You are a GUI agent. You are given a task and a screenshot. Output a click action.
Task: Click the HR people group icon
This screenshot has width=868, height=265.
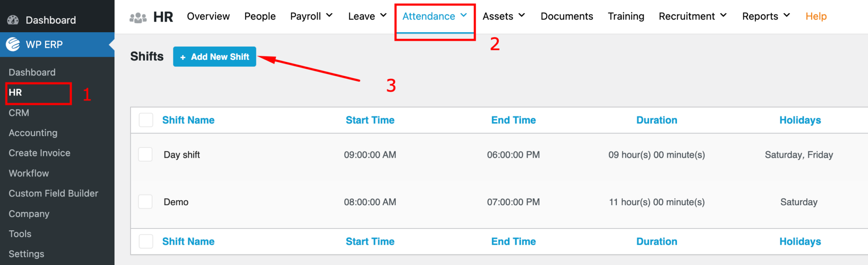(x=138, y=17)
